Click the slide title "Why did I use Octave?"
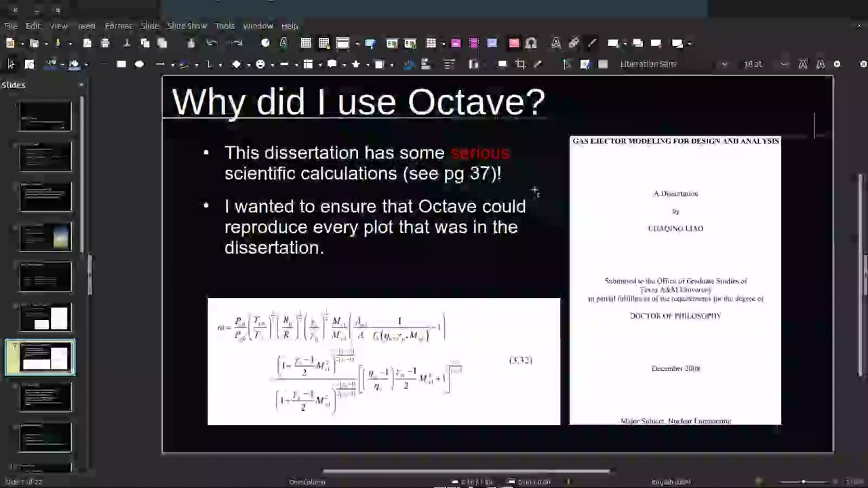The height and width of the screenshot is (488, 868). [359, 102]
